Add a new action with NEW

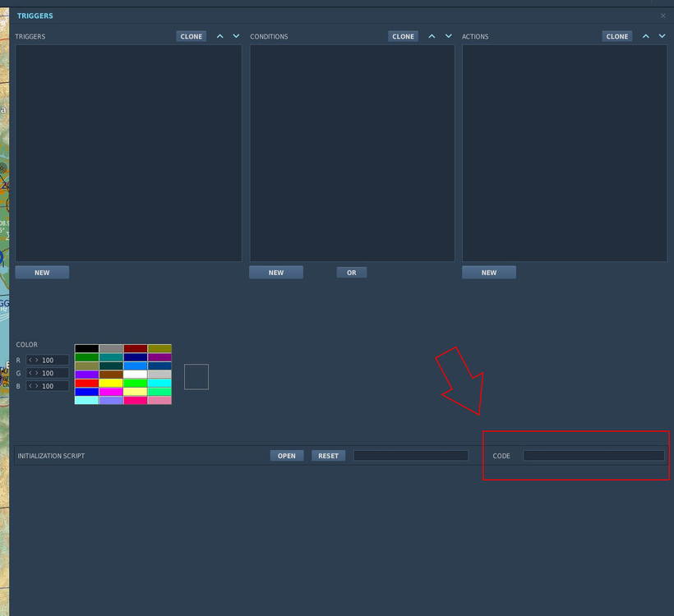point(489,273)
